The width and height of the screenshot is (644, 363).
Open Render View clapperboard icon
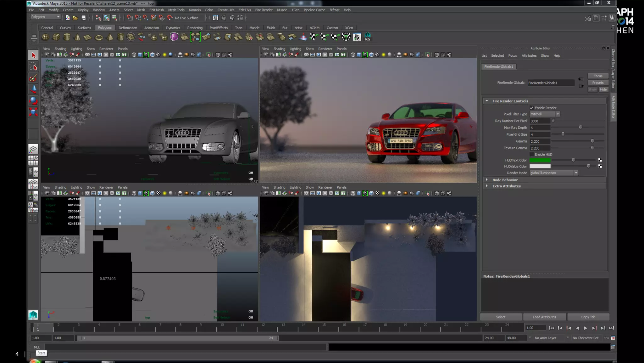pyautogui.click(x=215, y=18)
